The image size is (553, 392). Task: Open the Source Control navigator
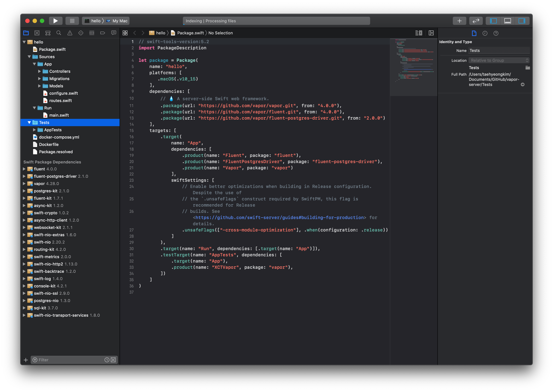[37, 33]
